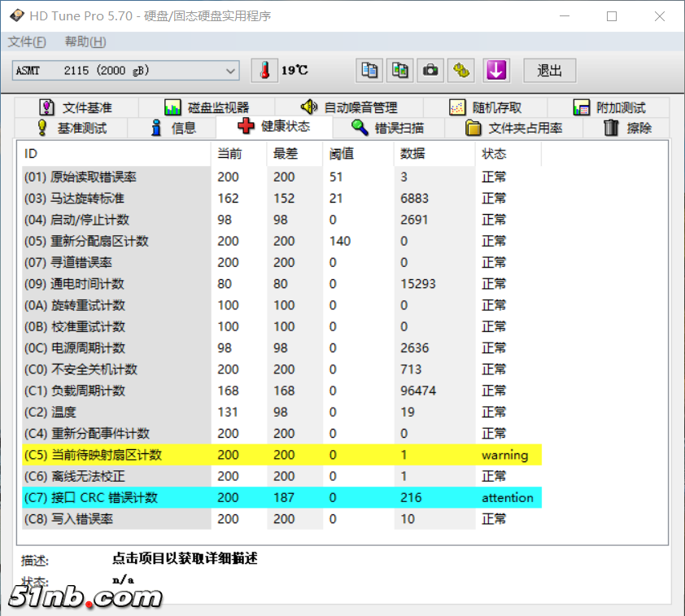Switch to the 基准测试 tab
685x616 pixels.
coord(72,128)
